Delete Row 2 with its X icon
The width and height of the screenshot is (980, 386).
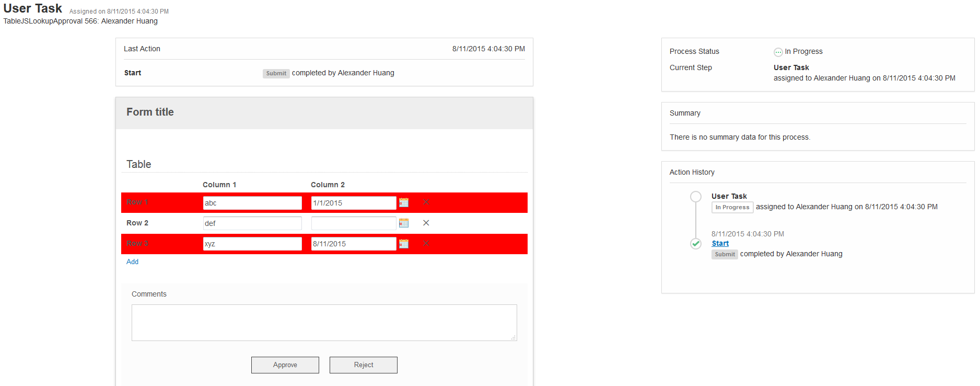click(426, 223)
